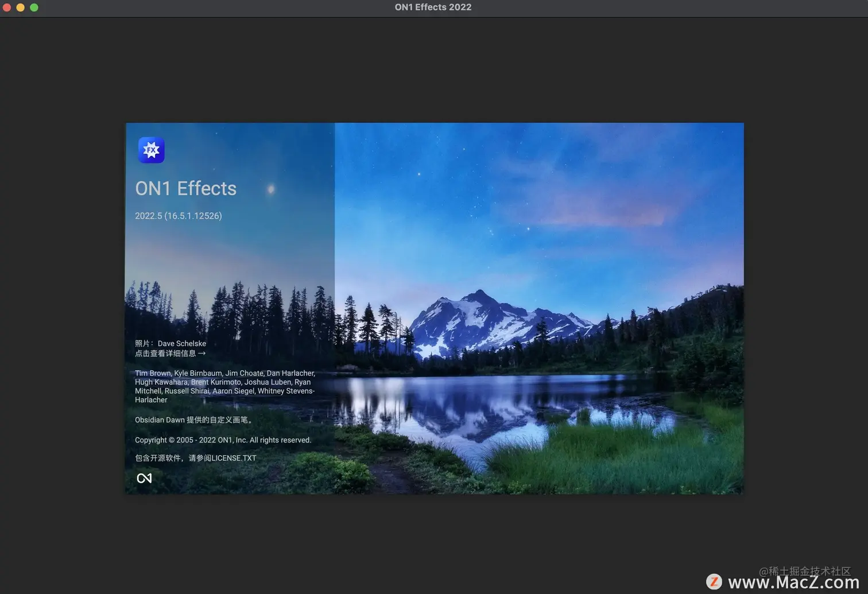868x594 pixels.
Task: Click the ON1 Effects 2022 window title
Action: tap(433, 7)
